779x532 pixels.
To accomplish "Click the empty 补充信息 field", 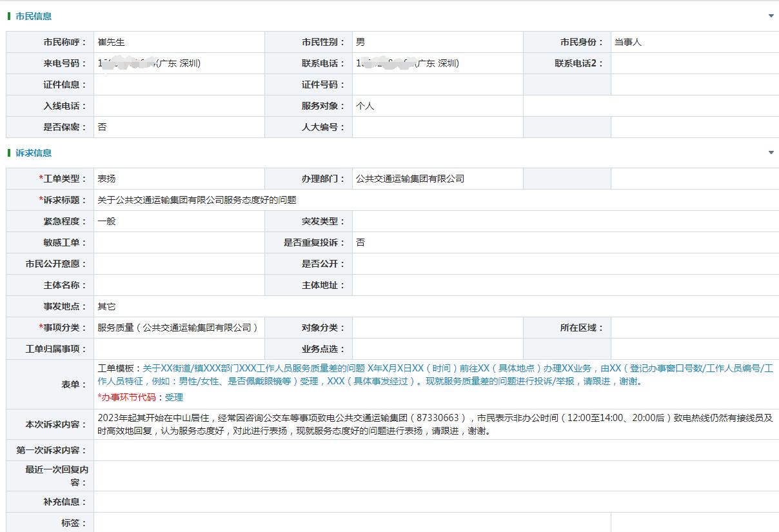I will [x=435, y=502].
